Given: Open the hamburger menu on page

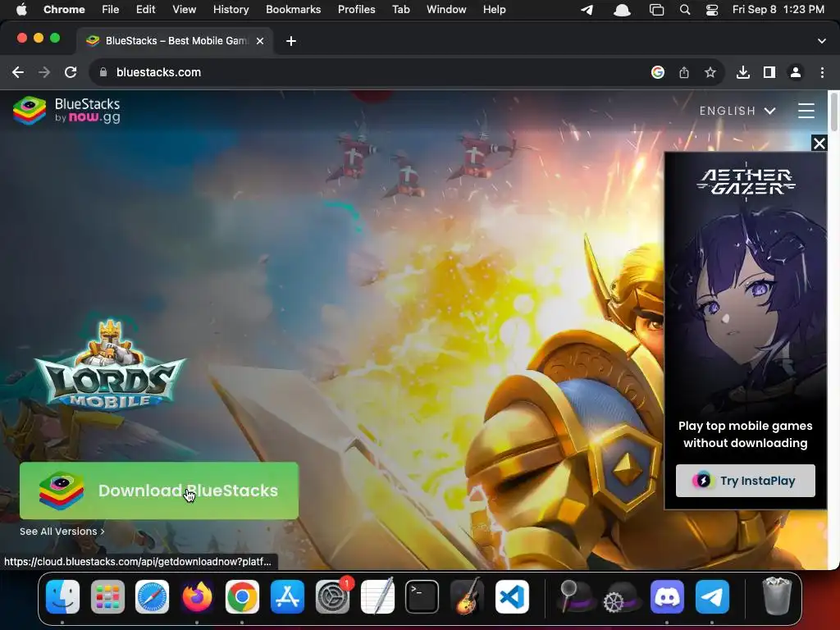Looking at the screenshot, I should pos(806,111).
